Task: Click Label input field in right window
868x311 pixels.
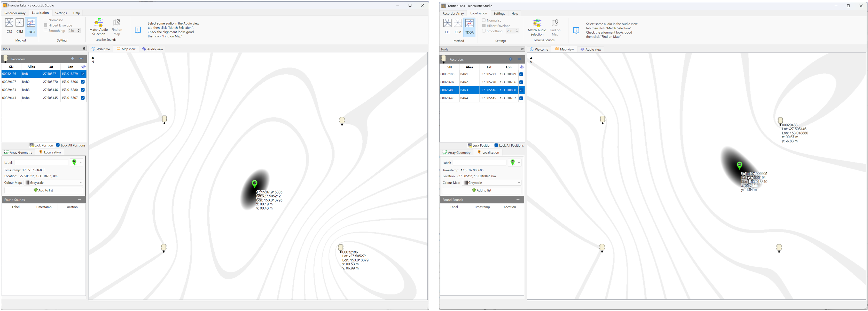Action: [480, 163]
